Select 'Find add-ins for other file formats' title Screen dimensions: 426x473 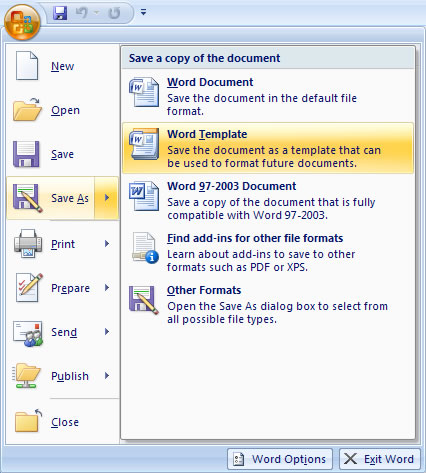click(255, 238)
